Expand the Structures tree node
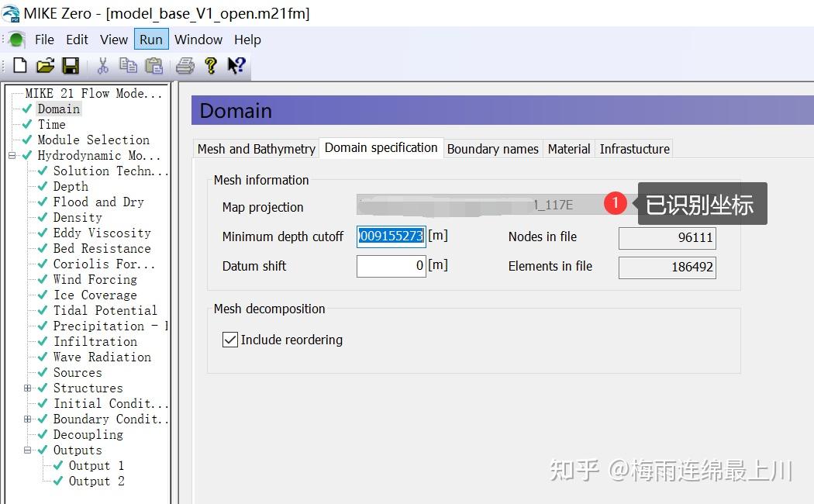Viewport: 814px width, 504px height. pyautogui.click(x=27, y=388)
